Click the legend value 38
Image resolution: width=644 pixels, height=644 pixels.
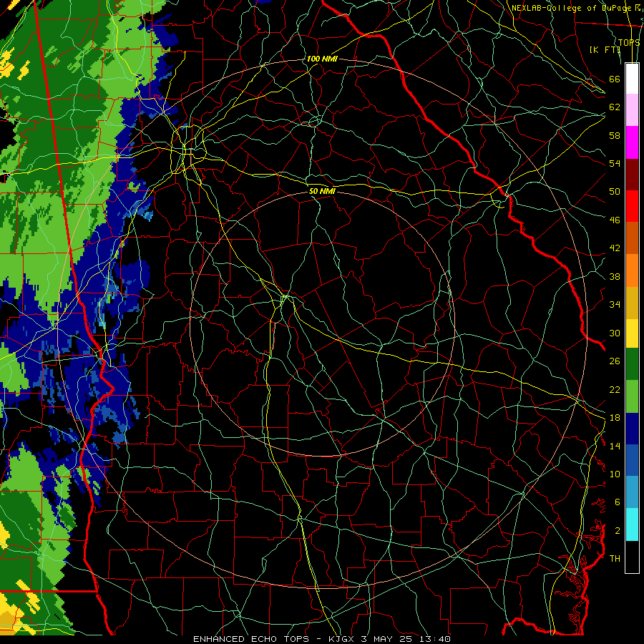click(x=615, y=276)
